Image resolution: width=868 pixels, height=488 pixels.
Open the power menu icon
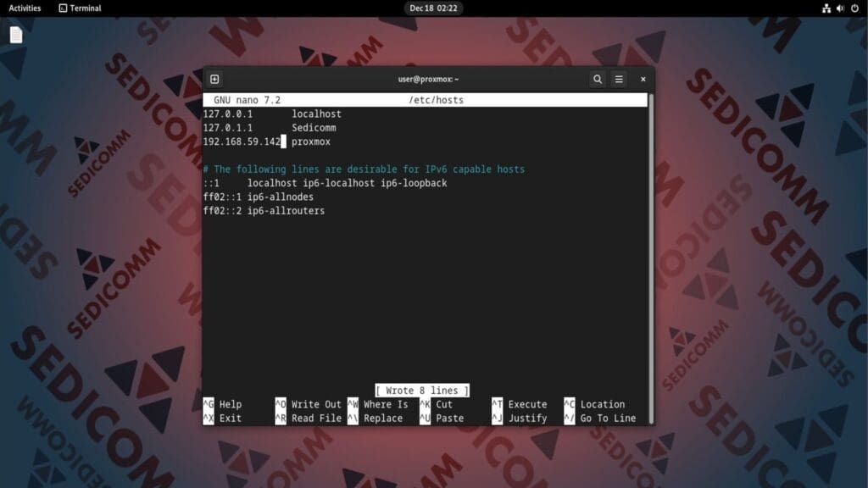pos(854,8)
